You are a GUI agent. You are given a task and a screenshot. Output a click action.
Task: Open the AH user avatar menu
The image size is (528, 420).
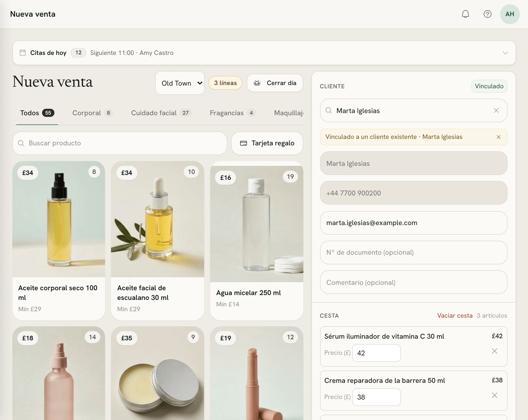tap(510, 14)
